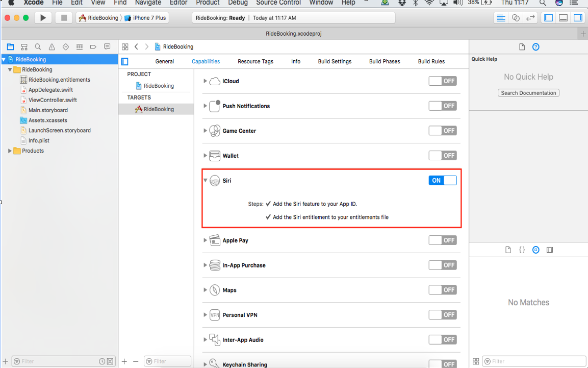The height and width of the screenshot is (368, 588).
Task: Open the Build Settings tab
Action: pos(335,62)
